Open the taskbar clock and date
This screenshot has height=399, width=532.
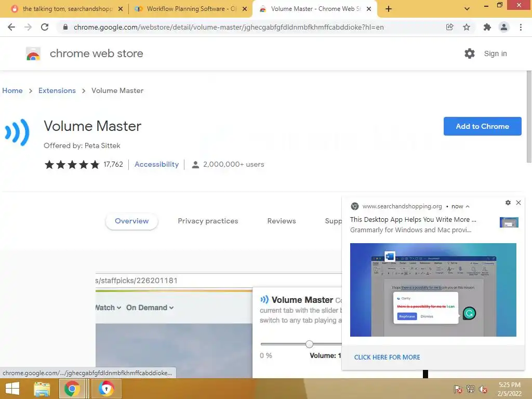509,389
